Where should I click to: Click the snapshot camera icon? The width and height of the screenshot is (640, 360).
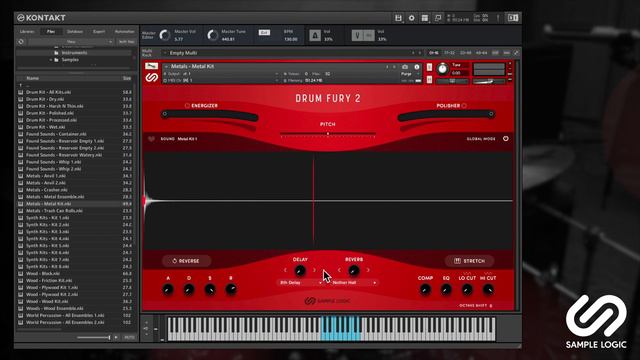(x=405, y=67)
